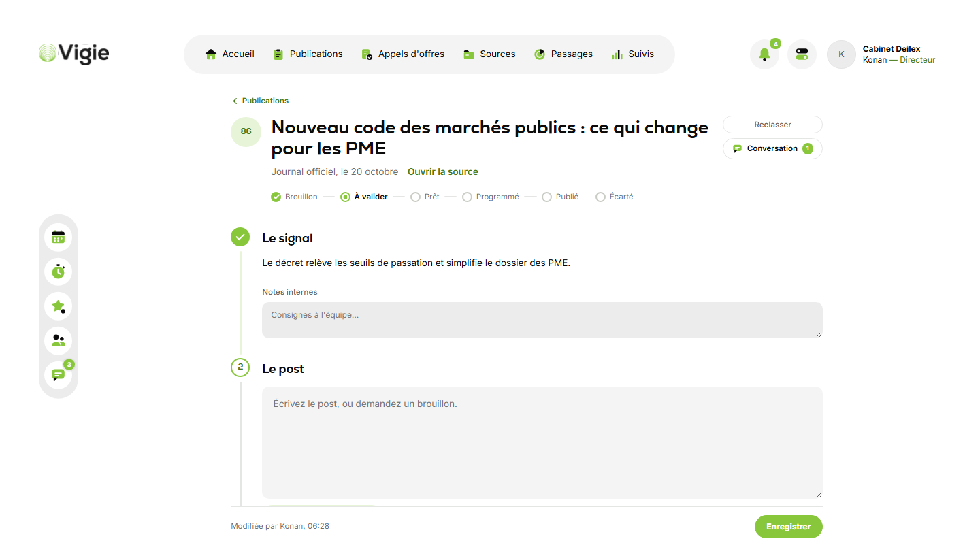Click the Journal officiel, le 20 octobre text

tap(335, 171)
